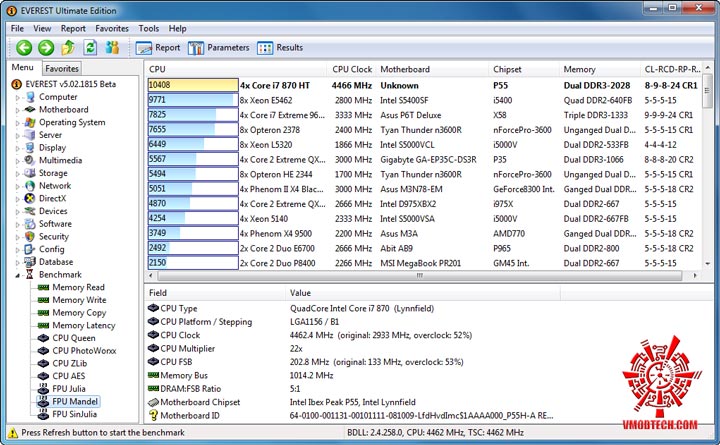Open the File menu

(17, 28)
